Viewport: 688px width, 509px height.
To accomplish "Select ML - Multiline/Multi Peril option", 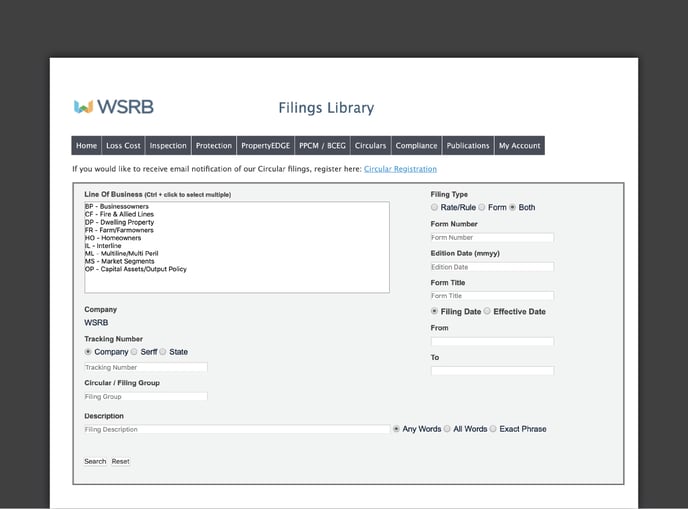I will pos(237,253).
